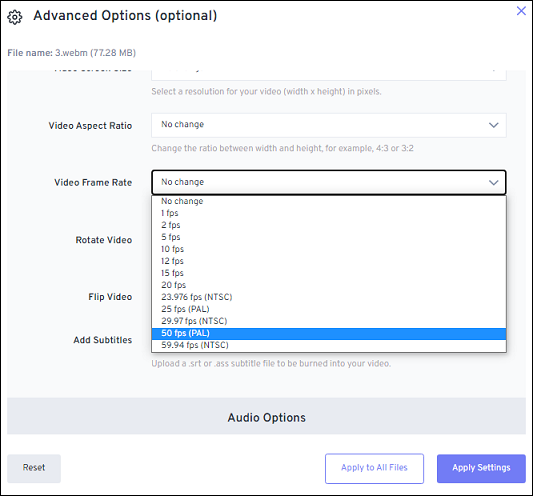This screenshot has height=496, width=533.
Task: Close the Advanced Options dialog
Action: [521, 11]
